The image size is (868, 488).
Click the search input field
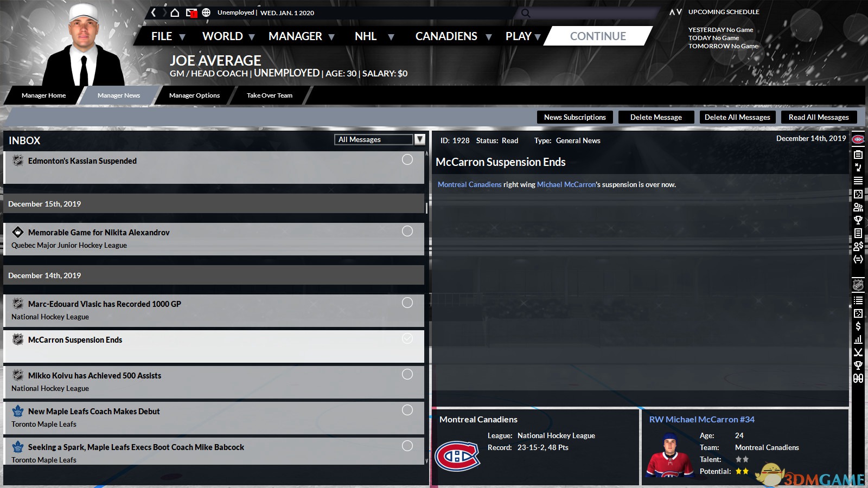(x=586, y=13)
